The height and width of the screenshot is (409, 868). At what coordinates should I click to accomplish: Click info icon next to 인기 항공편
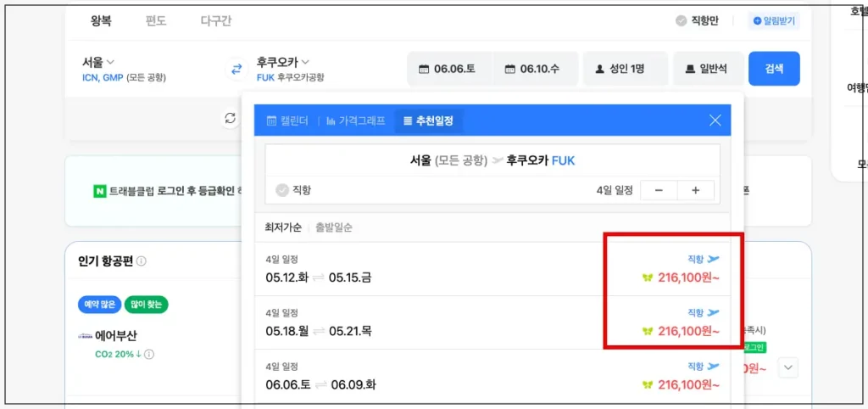[x=142, y=261]
